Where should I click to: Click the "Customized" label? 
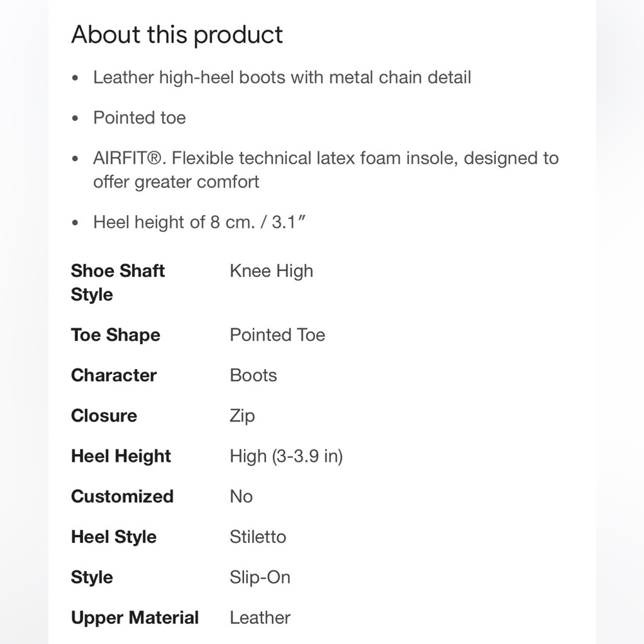pos(122,497)
